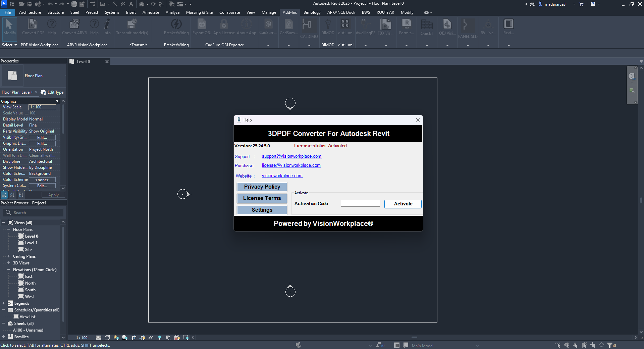Image resolution: width=644 pixels, height=349 pixels.
Task: Open the Floor Plan: Level 0 type dropdown
Action: pyautogui.click(x=19, y=92)
